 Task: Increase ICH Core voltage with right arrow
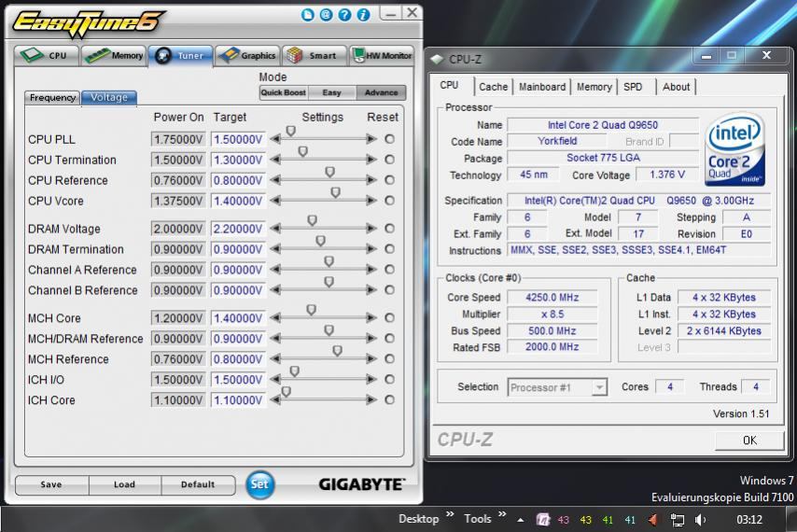(371, 399)
